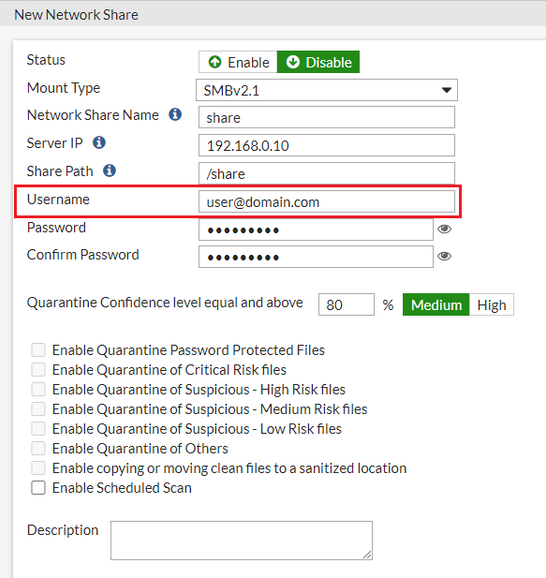Click the 'Quarantine Confidence level equal and above' label
This screenshot has height=578, width=546.
165,303
